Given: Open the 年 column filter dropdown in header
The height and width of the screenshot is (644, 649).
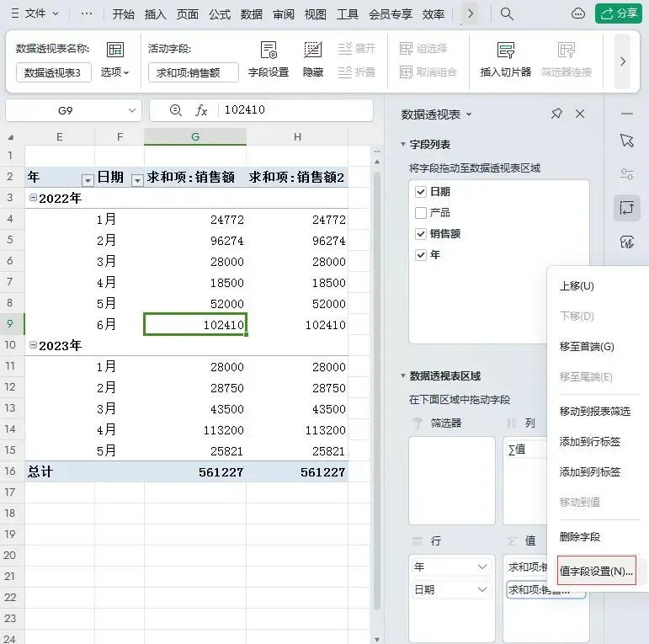Looking at the screenshot, I should 88,180.
